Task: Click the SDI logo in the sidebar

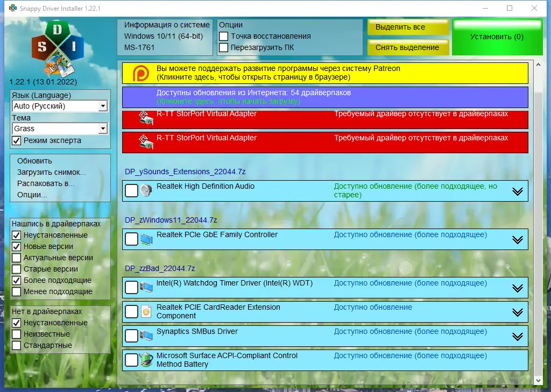Action: click(x=58, y=49)
